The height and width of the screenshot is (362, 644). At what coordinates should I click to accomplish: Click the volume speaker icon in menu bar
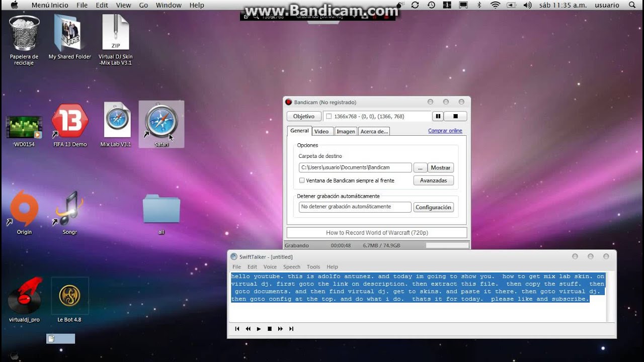pos(527,5)
